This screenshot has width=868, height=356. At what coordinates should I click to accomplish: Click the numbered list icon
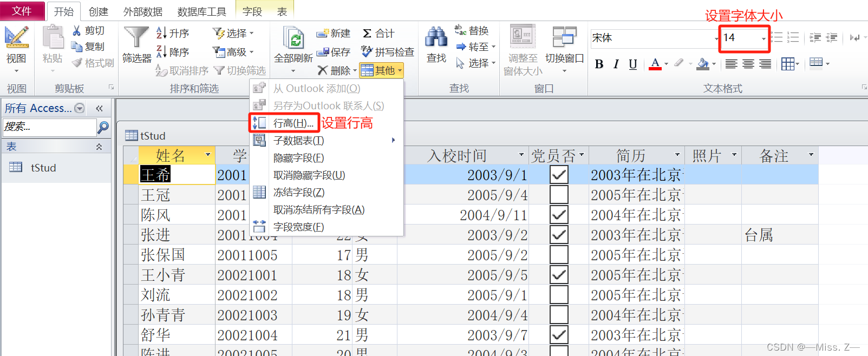pos(793,37)
